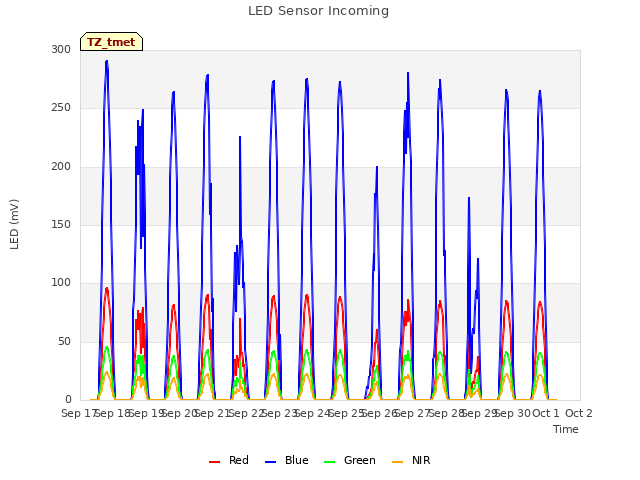This screenshot has width=640, height=480.
Task: Click the Sep 24 x-axis tick label
Action: [x=312, y=413]
